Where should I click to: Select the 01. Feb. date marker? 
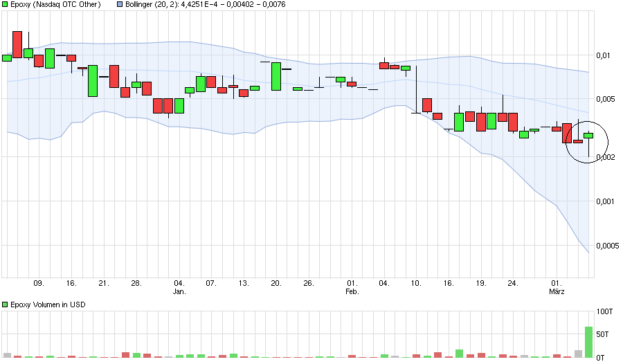pyautogui.click(x=352, y=287)
